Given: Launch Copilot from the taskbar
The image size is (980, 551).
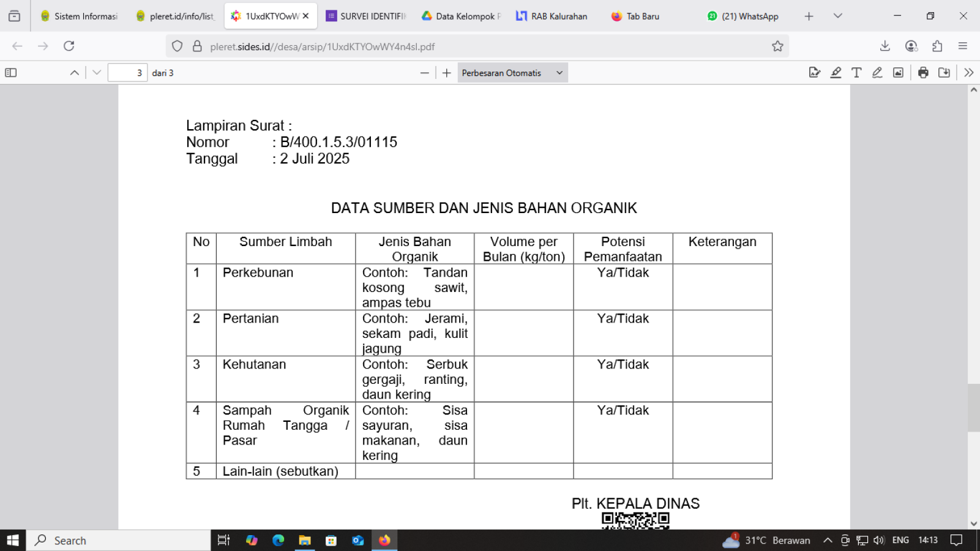Looking at the screenshot, I should tap(252, 541).
